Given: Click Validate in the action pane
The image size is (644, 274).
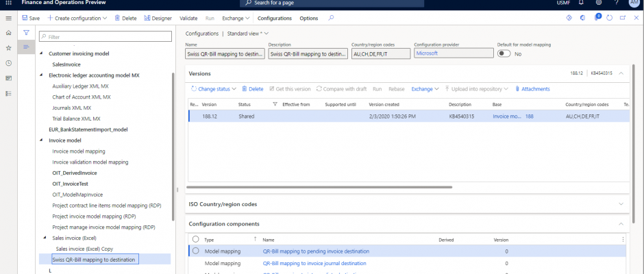Looking at the screenshot, I should [188, 18].
